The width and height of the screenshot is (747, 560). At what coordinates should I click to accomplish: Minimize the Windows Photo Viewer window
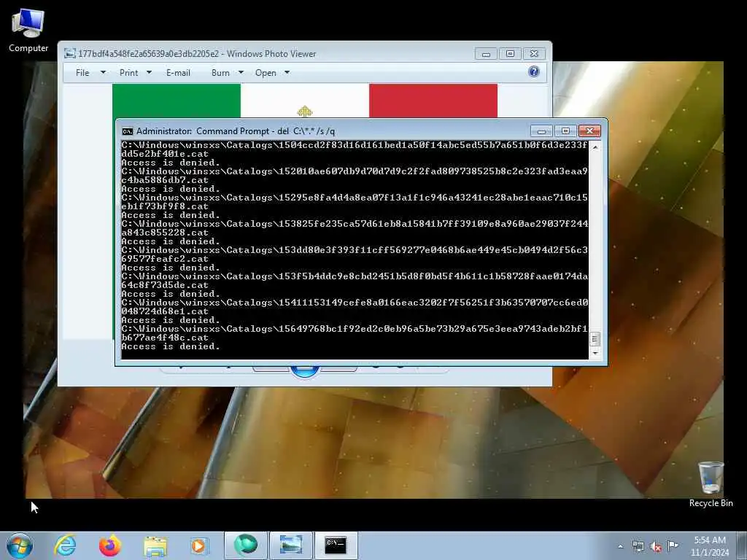click(486, 54)
